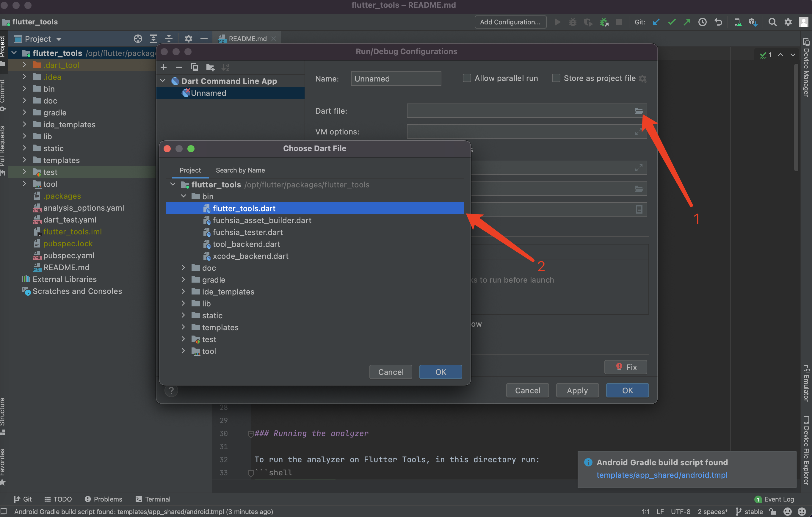Click the Name input field
The width and height of the screenshot is (812, 517).
click(x=396, y=79)
